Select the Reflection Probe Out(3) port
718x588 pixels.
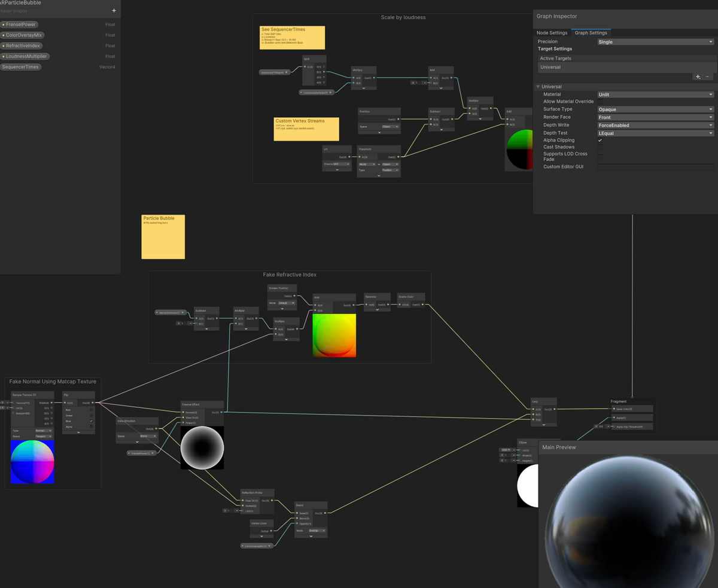click(272, 500)
